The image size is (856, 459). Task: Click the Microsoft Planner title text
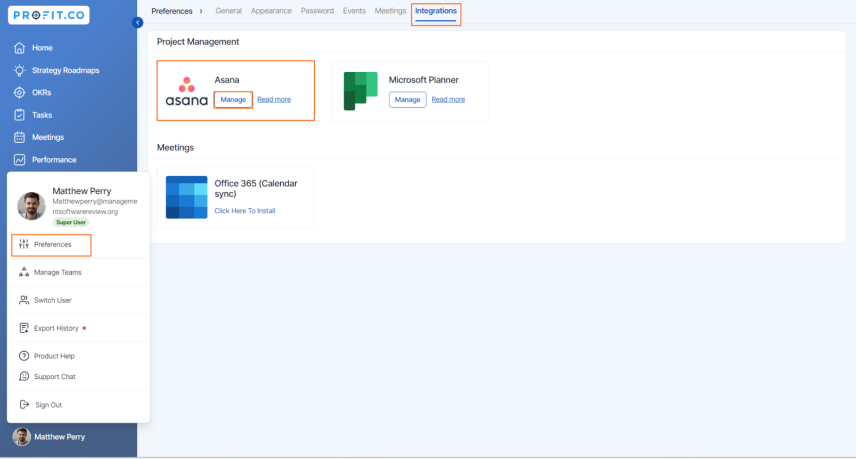tap(423, 80)
